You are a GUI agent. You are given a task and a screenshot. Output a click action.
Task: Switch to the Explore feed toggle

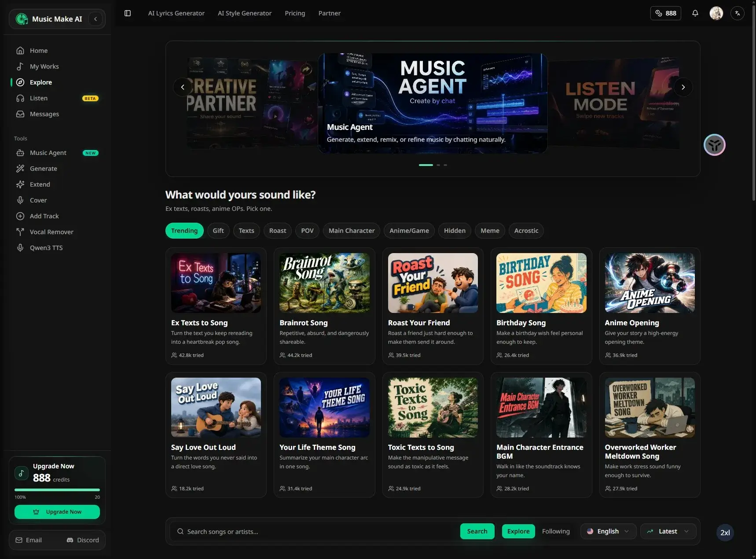pyautogui.click(x=518, y=531)
